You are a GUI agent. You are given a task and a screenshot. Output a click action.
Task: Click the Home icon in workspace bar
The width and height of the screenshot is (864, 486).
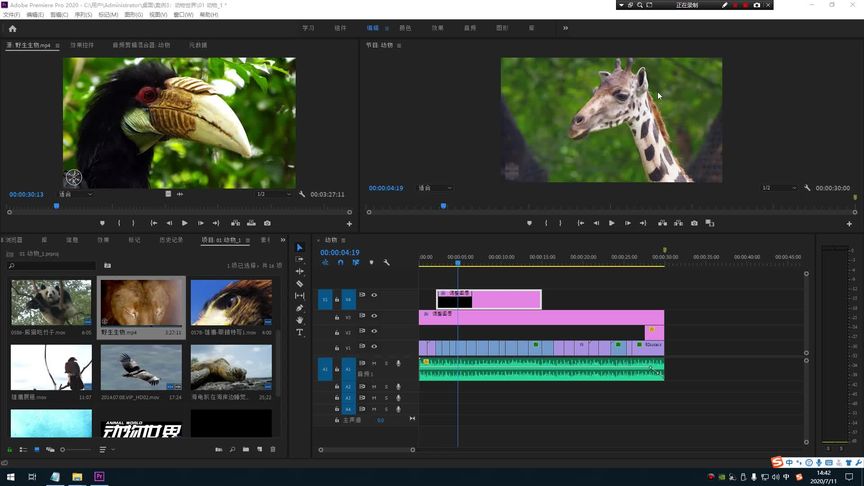click(12, 29)
